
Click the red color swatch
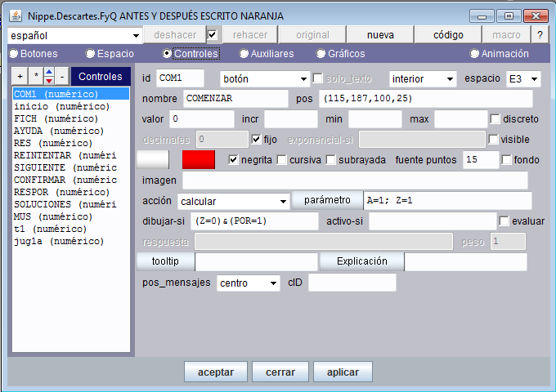198,159
